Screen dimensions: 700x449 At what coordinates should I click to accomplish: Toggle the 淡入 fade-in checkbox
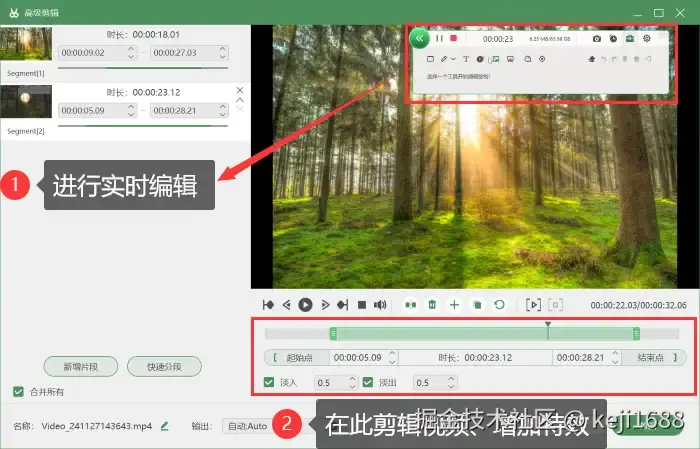click(269, 382)
